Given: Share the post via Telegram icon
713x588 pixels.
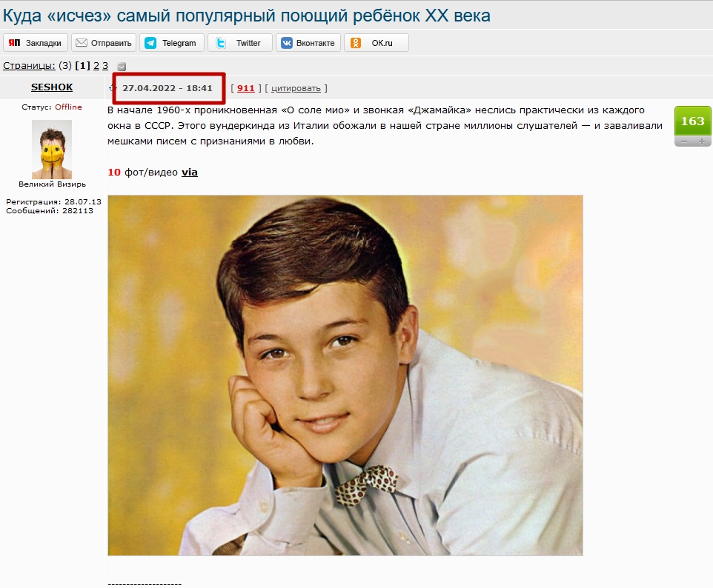Looking at the screenshot, I should [150, 43].
